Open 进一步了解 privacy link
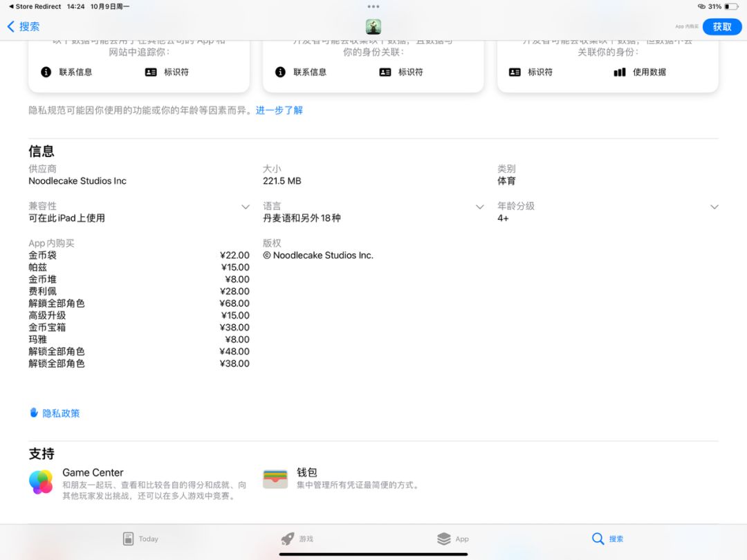The height and width of the screenshot is (560, 747). point(279,111)
